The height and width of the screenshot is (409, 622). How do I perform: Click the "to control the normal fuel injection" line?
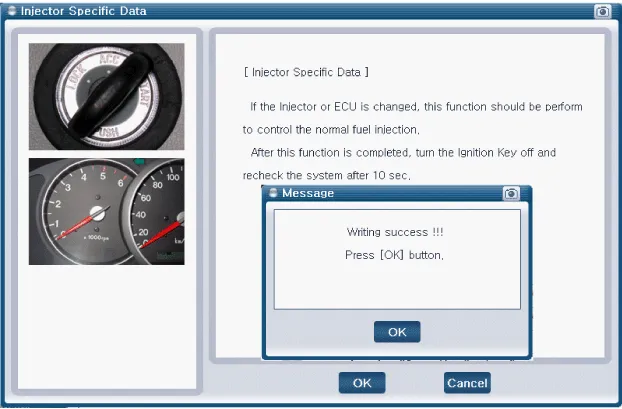pos(332,129)
